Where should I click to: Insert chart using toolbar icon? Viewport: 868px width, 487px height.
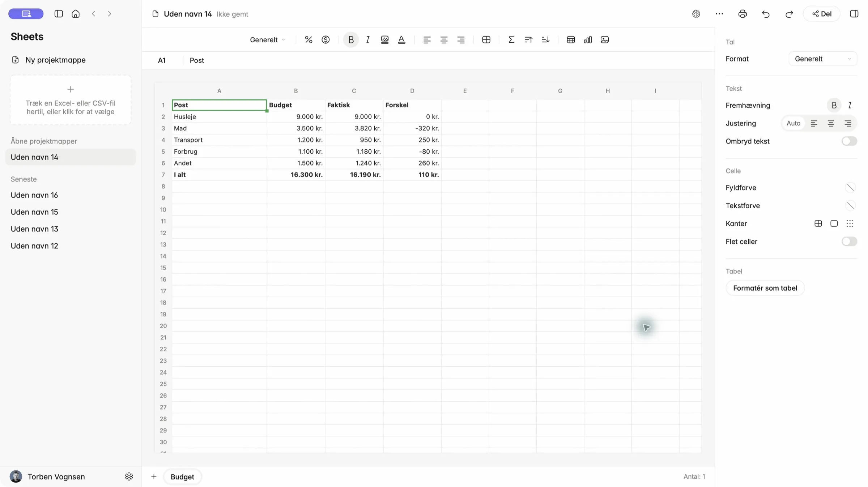pyautogui.click(x=588, y=40)
